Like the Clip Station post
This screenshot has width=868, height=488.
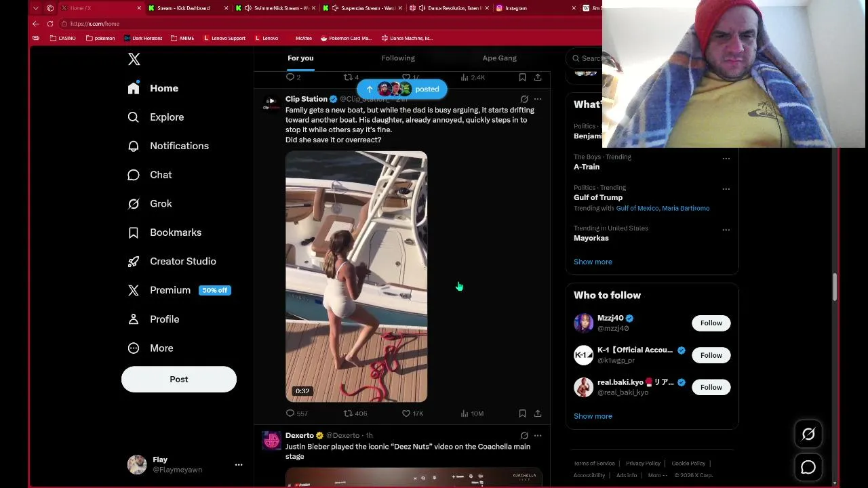(412, 413)
